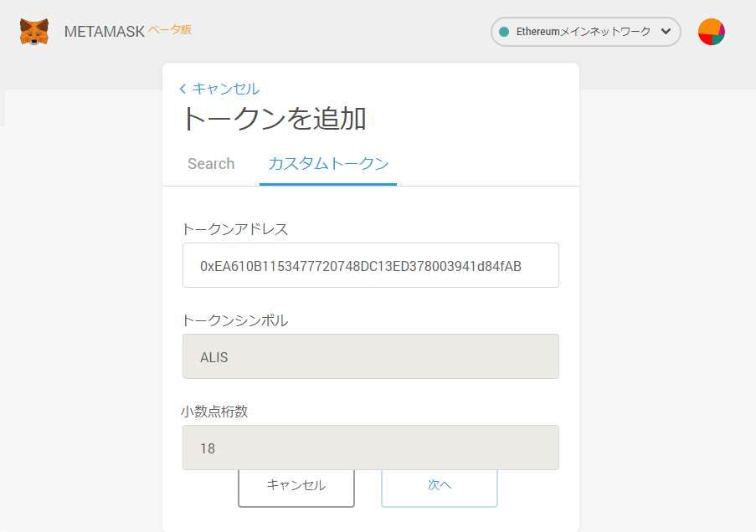The width and height of the screenshot is (756, 532).
Task: Open the account menu via colorful avatar
Action: [711, 32]
